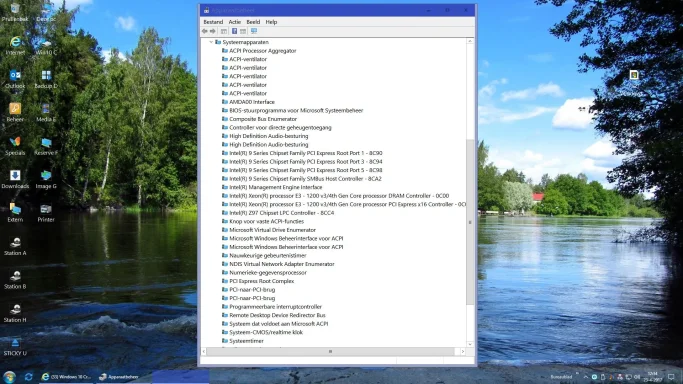
Task: Click the properties sheet toolbar icon
Action: click(243, 31)
